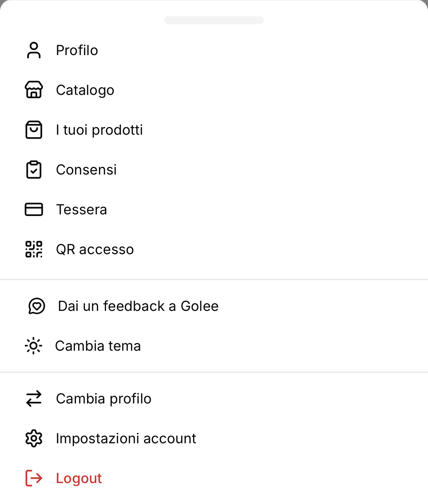The height and width of the screenshot is (504, 428).
Task: Click the gear icon for account settings
Action: pyautogui.click(x=34, y=438)
